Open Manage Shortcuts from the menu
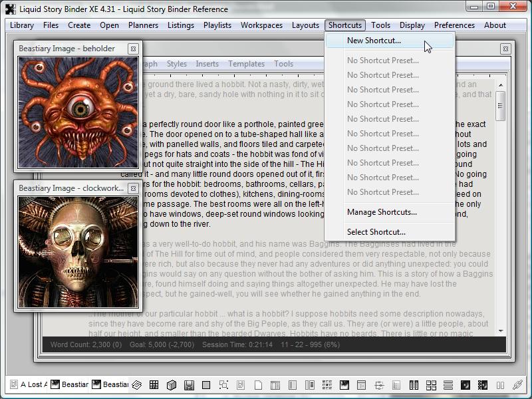 pos(382,212)
